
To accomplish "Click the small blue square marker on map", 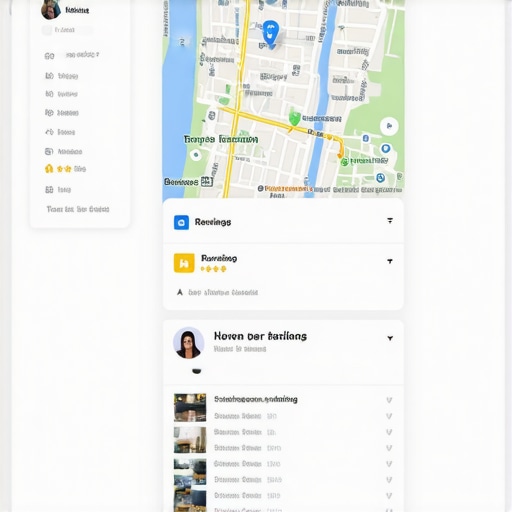I will coord(366,138).
